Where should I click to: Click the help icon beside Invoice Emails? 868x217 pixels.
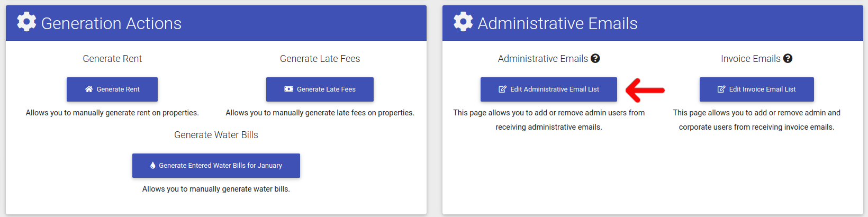pos(788,59)
